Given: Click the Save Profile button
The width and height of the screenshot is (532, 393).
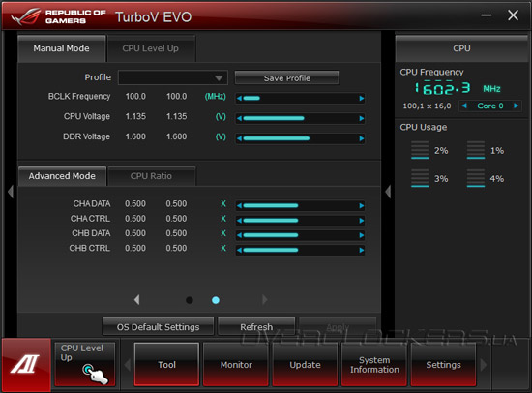Looking at the screenshot, I should tap(286, 77).
